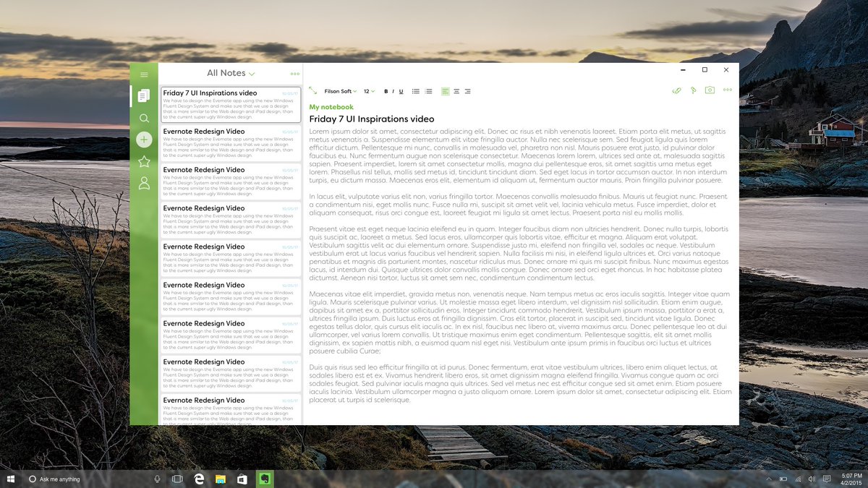The height and width of the screenshot is (488, 868).
Task: Click the paragraph starting 'In lacus elit'
Action: click(519, 205)
